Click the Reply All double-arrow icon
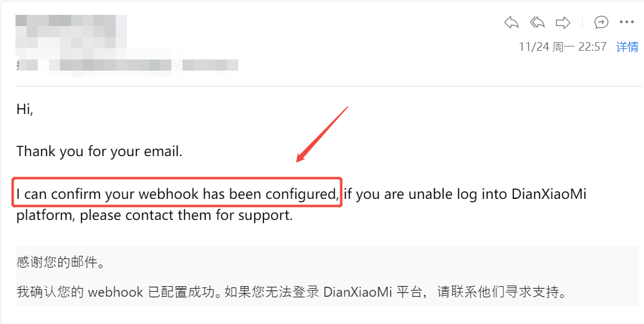The height and width of the screenshot is (324, 644). click(x=537, y=22)
